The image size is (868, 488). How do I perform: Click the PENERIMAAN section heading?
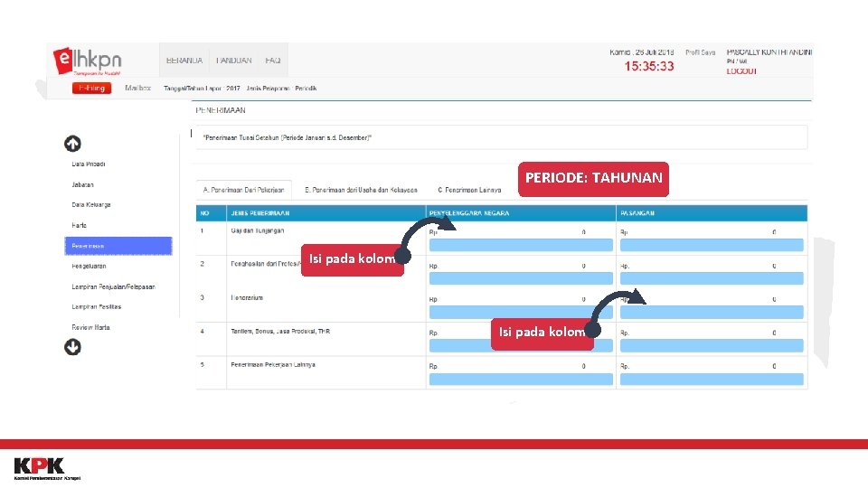coord(221,110)
